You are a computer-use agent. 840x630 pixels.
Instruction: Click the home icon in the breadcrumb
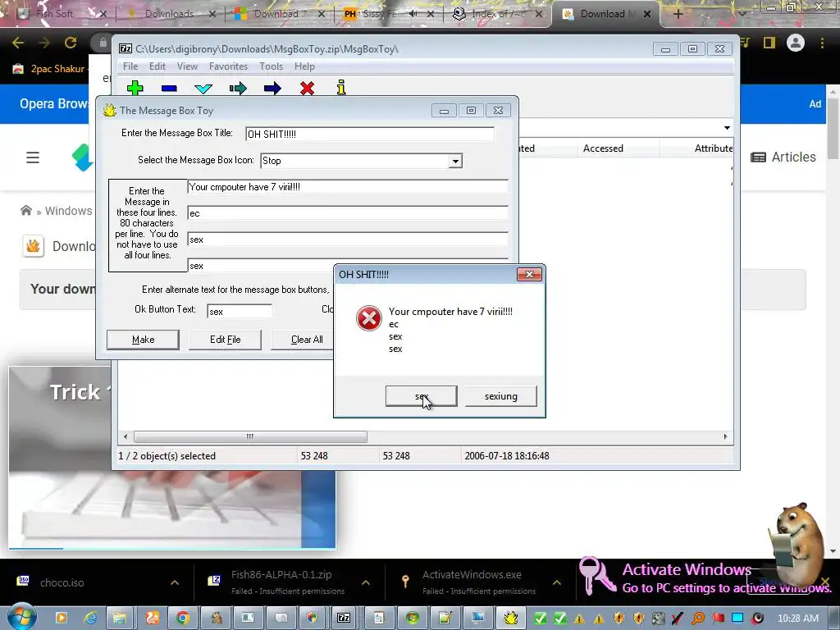(x=25, y=211)
